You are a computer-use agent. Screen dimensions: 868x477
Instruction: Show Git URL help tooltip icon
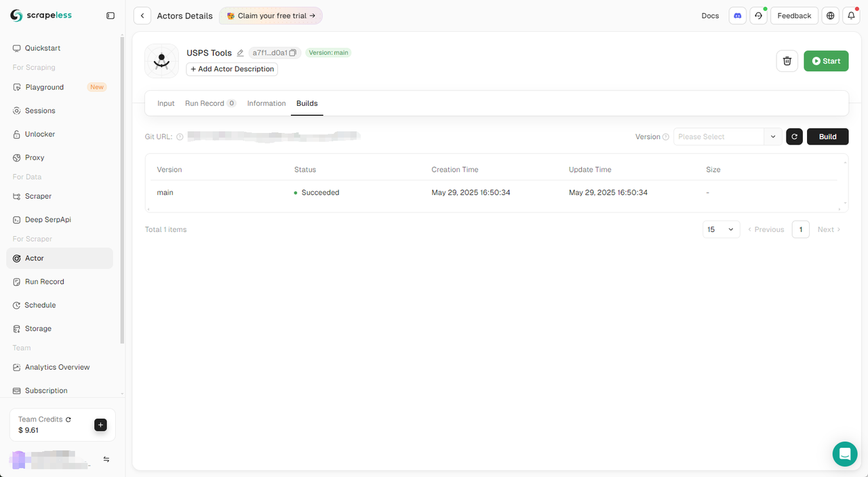(180, 137)
